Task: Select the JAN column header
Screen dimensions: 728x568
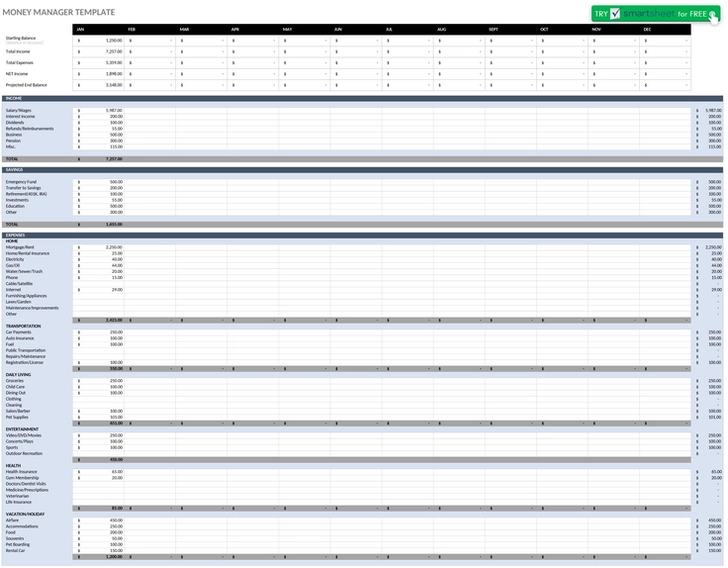Action: pyautogui.click(x=80, y=30)
